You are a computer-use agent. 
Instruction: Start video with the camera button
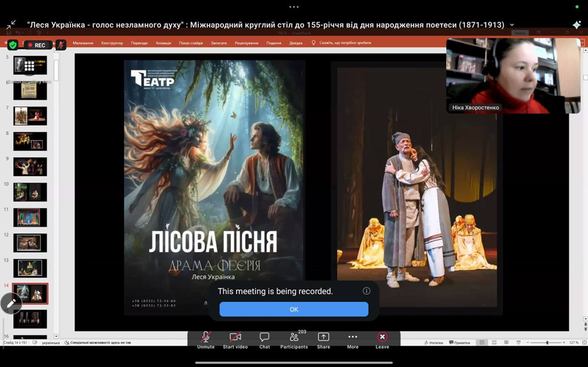tap(235, 340)
